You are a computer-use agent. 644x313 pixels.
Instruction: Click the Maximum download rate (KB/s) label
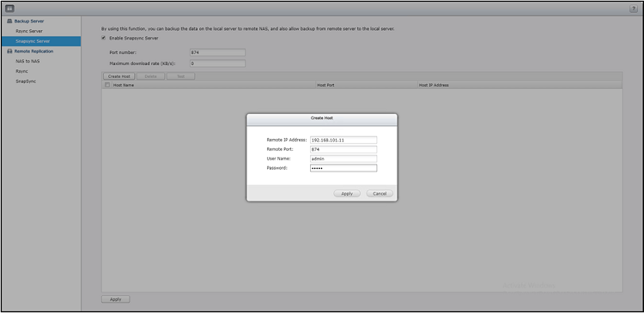[143, 63]
